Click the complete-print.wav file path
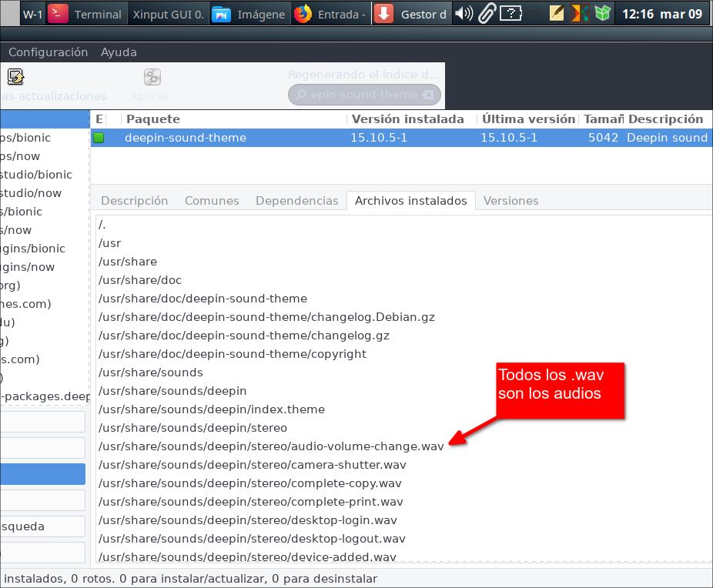This screenshot has width=713, height=588. 251,502
